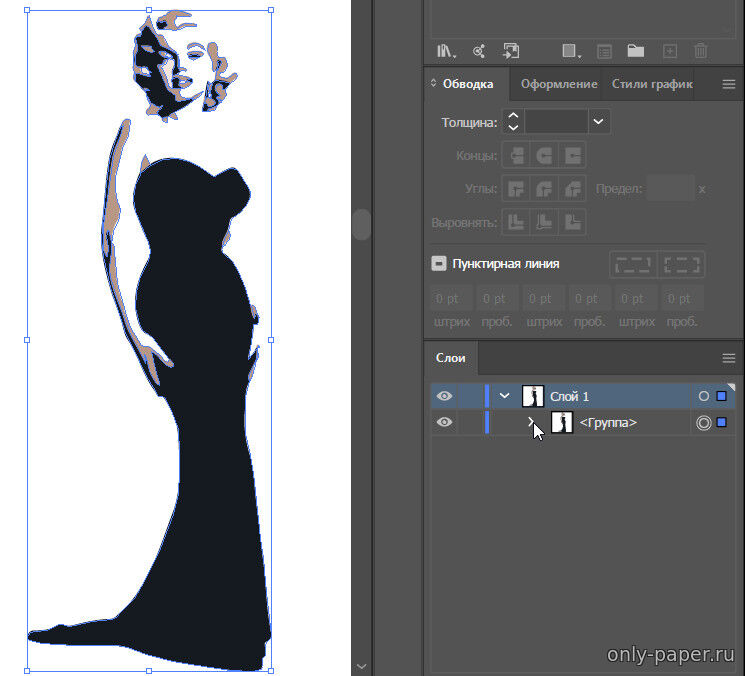
Task: Switch to the Стили график tab
Action: pyautogui.click(x=652, y=84)
